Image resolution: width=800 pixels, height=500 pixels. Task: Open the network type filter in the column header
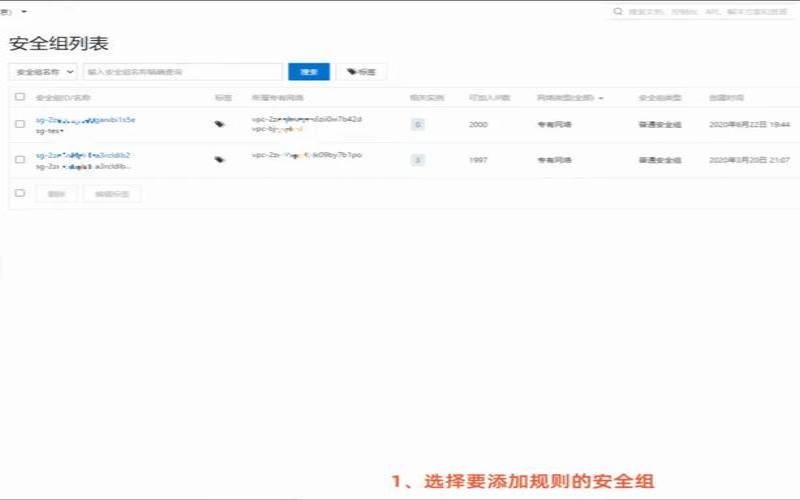[570, 97]
